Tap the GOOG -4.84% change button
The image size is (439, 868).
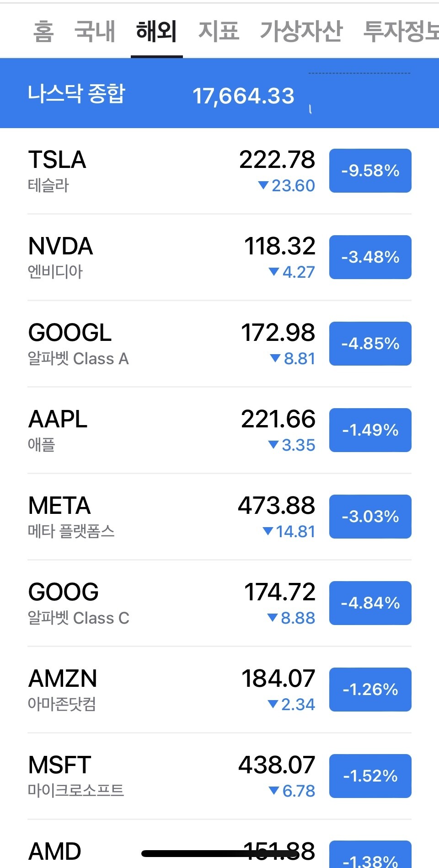tap(370, 603)
